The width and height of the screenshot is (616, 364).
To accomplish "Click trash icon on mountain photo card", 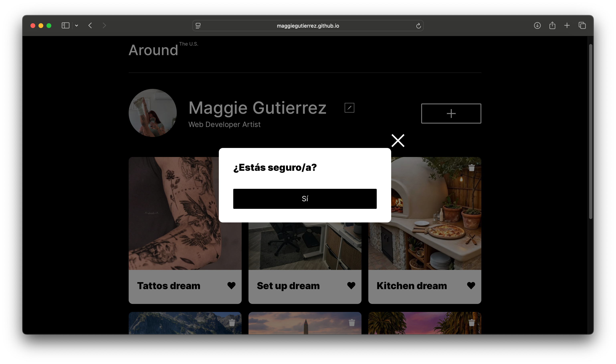I will tap(232, 323).
